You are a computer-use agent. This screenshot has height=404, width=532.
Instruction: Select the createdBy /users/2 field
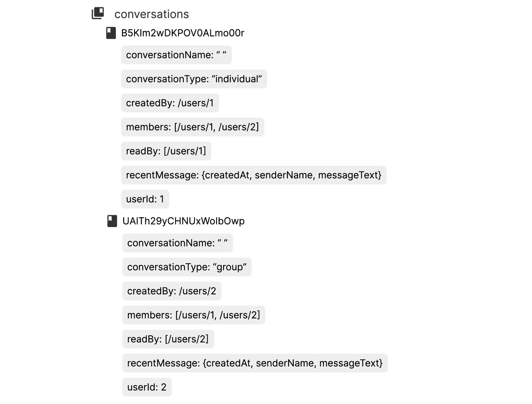pyautogui.click(x=172, y=291)
